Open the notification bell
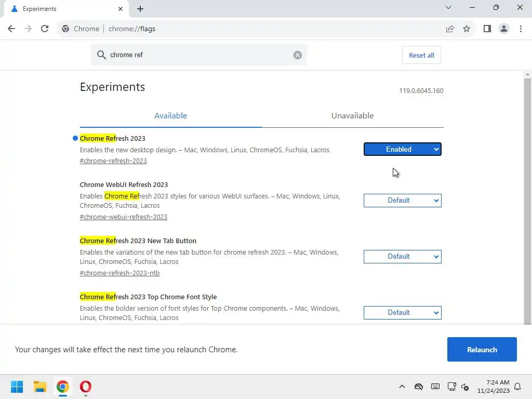This screenshot has width=532, height=399. pos(518,387)
